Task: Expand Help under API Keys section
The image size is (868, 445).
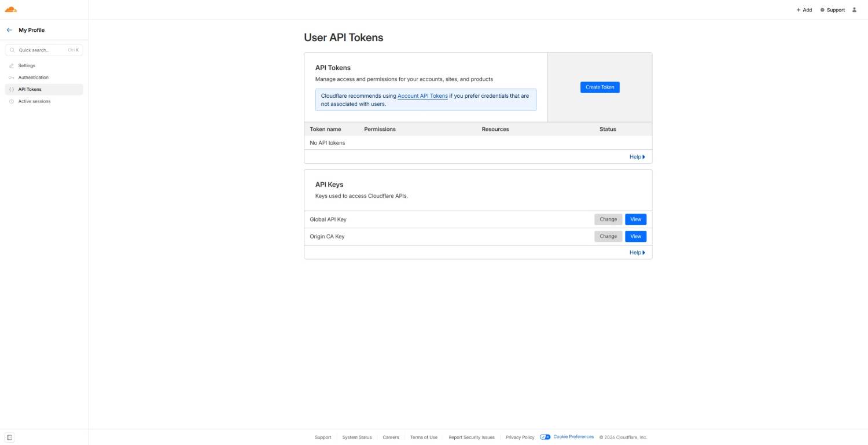Action: 637,252
